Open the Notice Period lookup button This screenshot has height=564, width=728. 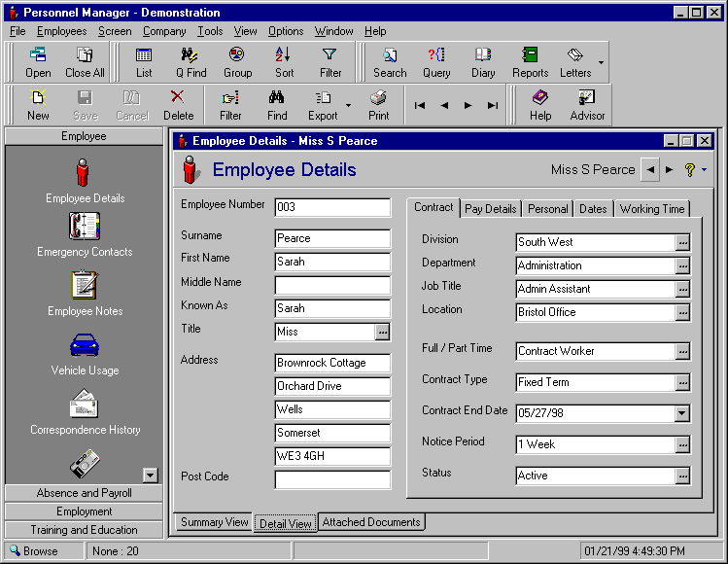pyautogui.click(x=682, y=444)
